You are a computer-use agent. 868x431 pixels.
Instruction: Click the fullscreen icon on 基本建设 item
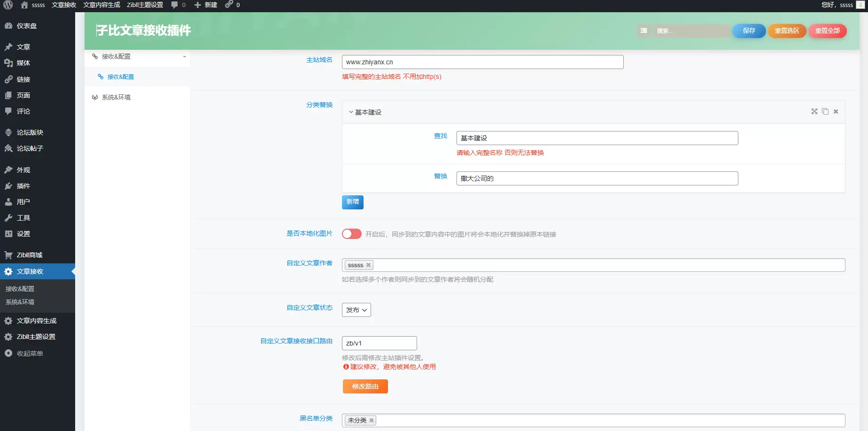pos(814,111)
